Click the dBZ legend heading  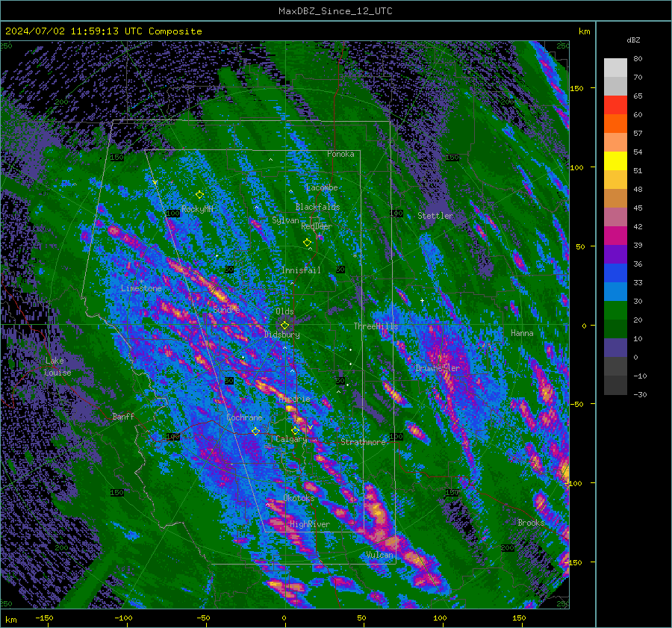[x=633, y=40]
